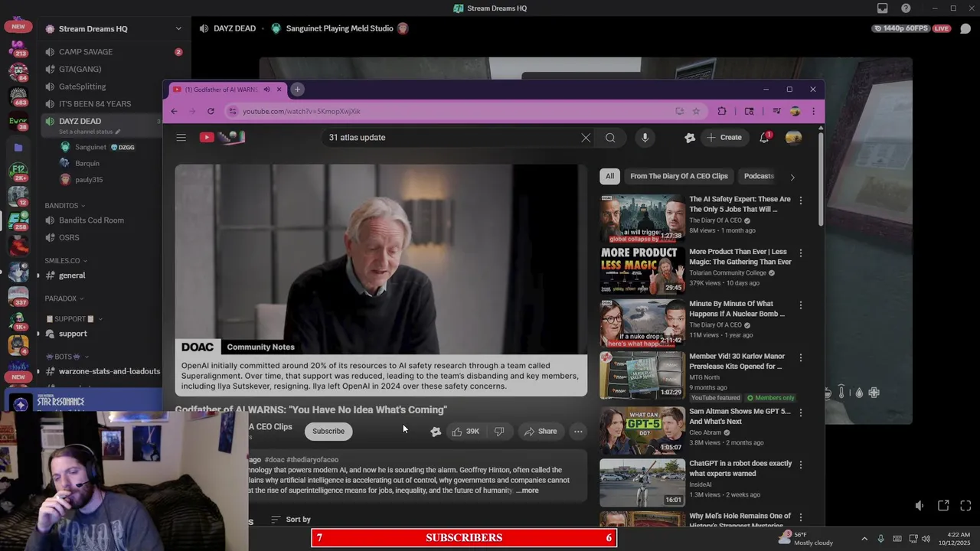980x551 pixels.
Task: Open Discord inbox icon in title bar
Action: click(x=882, y=8)
